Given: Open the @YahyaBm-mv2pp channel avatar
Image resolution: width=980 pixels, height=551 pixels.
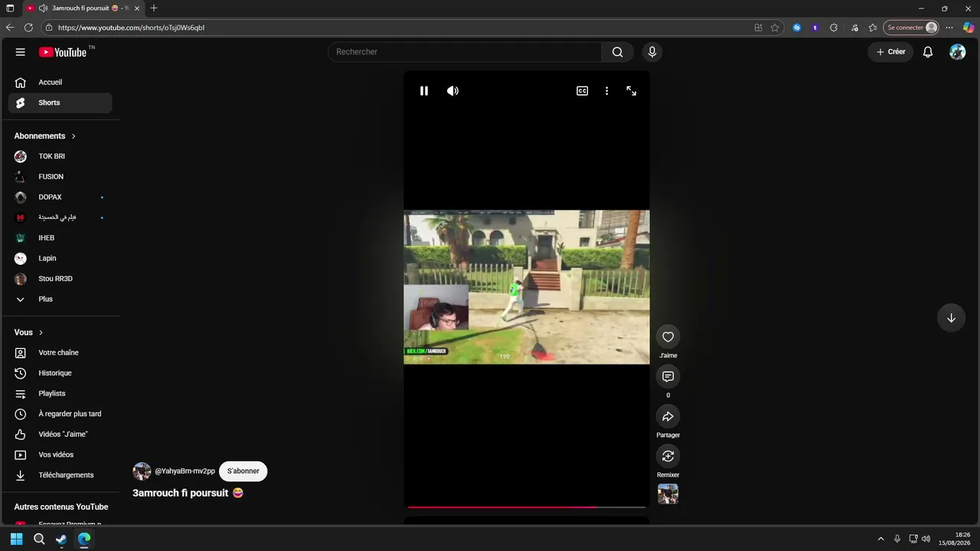Looking at the screenshot, I should (142, 471).
